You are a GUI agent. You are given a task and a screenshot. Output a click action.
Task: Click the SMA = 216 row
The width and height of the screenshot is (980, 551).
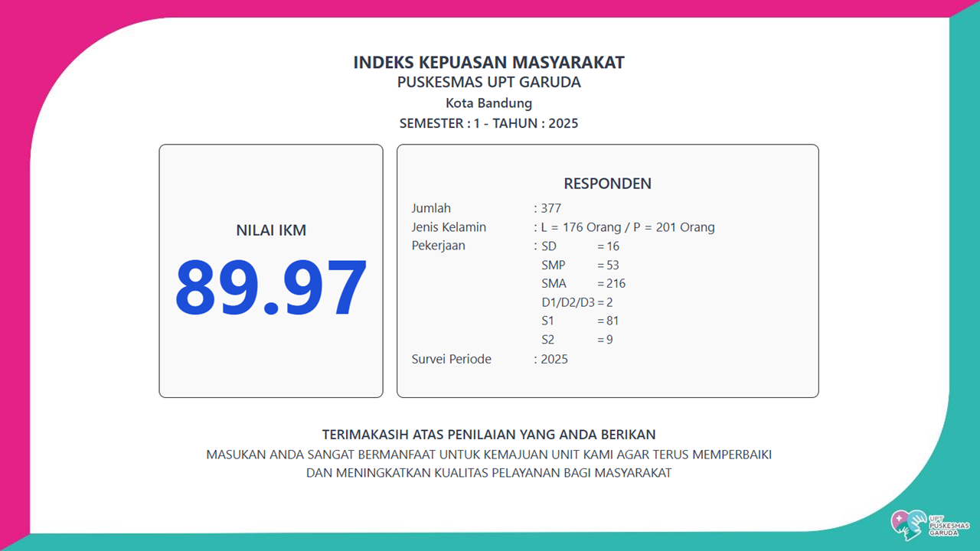click(583, 283)
